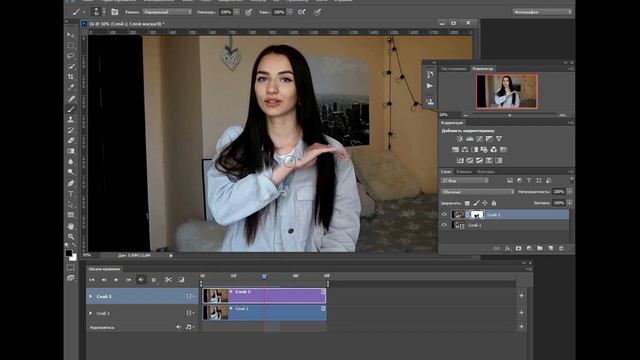Select the Pen tool
This screenshot has height=360, width=640.
tap(71, 183)
